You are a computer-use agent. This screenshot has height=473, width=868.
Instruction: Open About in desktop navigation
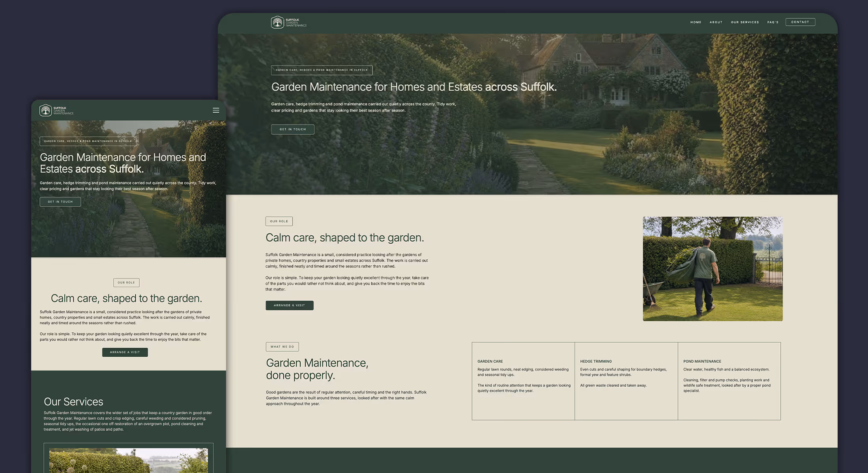coord(716,22)
